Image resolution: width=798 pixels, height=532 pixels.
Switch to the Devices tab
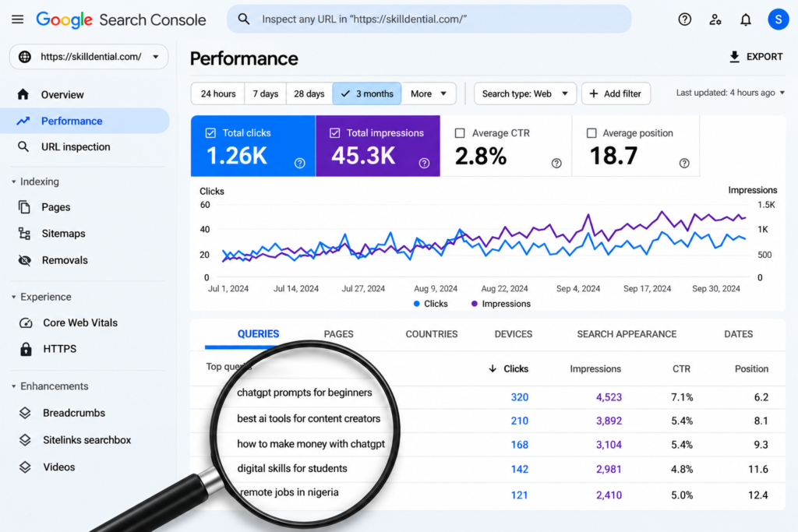514,334
